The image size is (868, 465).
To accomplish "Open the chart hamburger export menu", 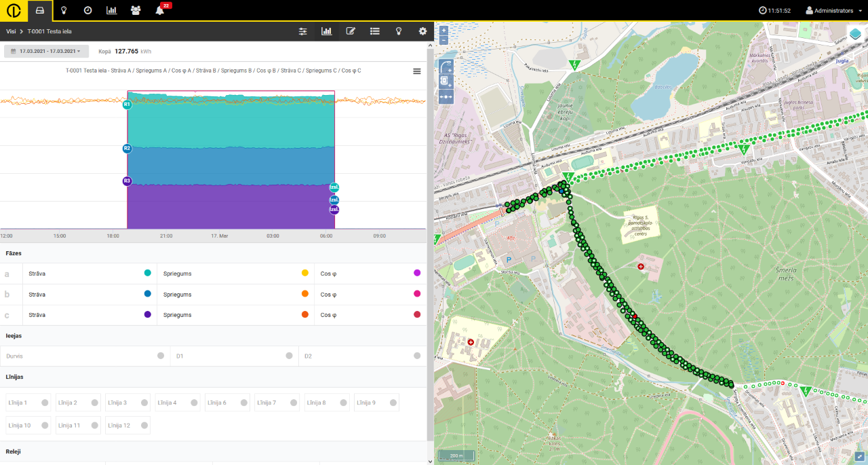I will (x=417, y=71).
